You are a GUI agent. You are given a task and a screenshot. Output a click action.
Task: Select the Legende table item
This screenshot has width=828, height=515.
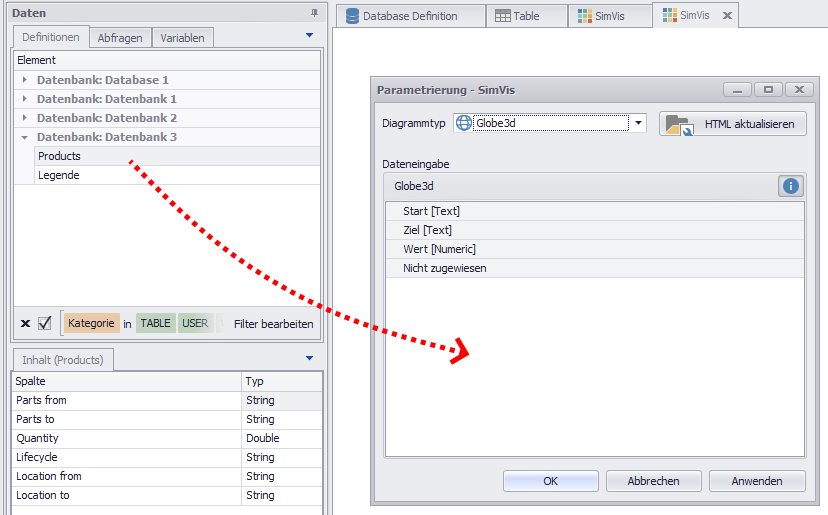coord(177,175)
